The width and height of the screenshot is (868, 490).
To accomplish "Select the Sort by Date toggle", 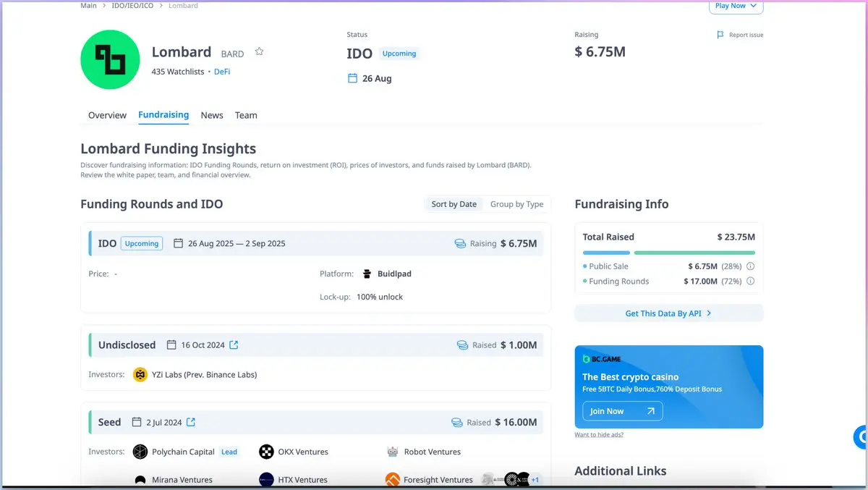I will click(454, 204).
